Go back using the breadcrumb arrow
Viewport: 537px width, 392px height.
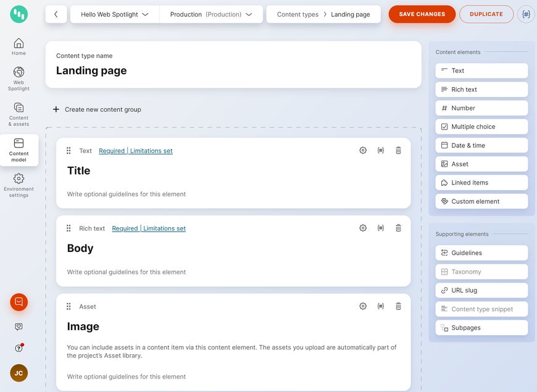point(56,14)
